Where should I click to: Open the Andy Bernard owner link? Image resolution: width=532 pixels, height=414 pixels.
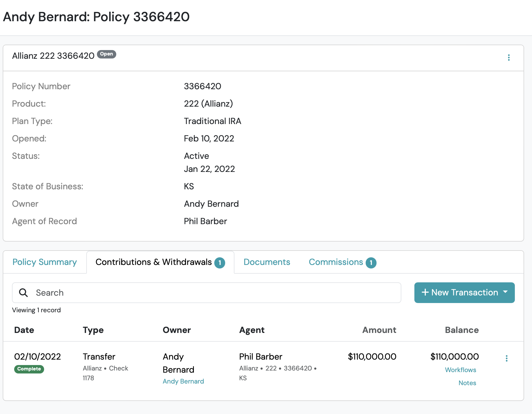pos(183,381)
